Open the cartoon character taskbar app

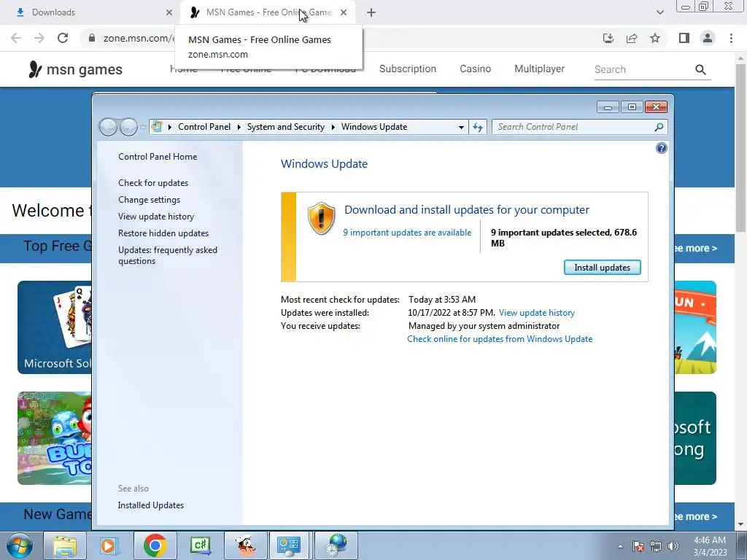pyautogui.click(x=246, y=546)
